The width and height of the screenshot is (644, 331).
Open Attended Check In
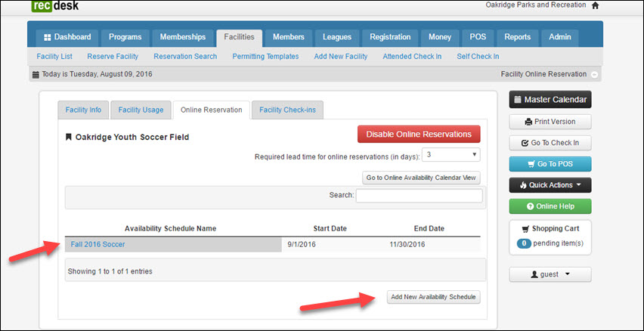tap(412, 56)
